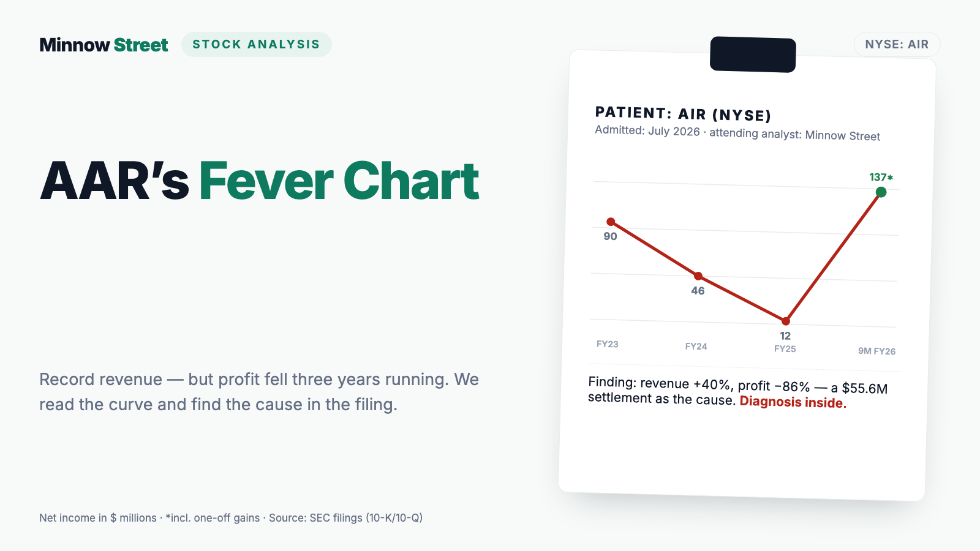The width and height of the screenshot is (980, 551).
Task: Click the 9M FY26 axis label
Action: click(876, 351)
